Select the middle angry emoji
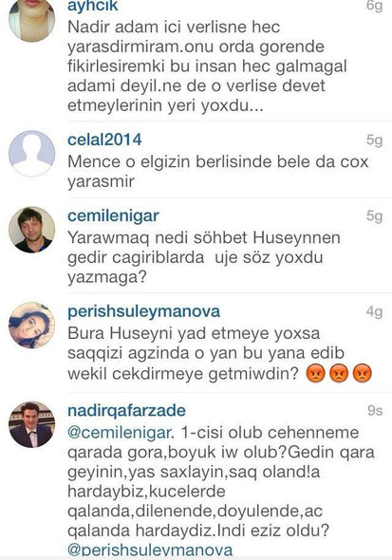Image resolution: width=392 pixels, height=560 pixels. point(339,374)
